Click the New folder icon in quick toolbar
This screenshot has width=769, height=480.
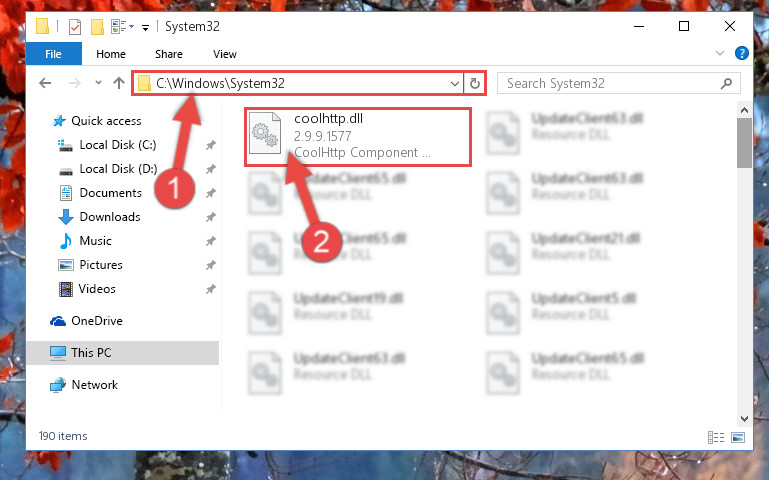point(97,26)
